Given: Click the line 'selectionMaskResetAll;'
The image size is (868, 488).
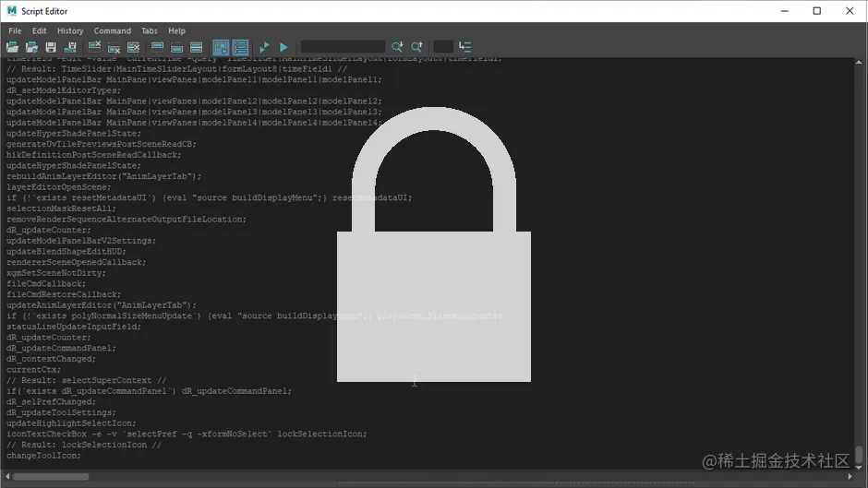Looking at the screenshot, I should (x=62, y=208).
